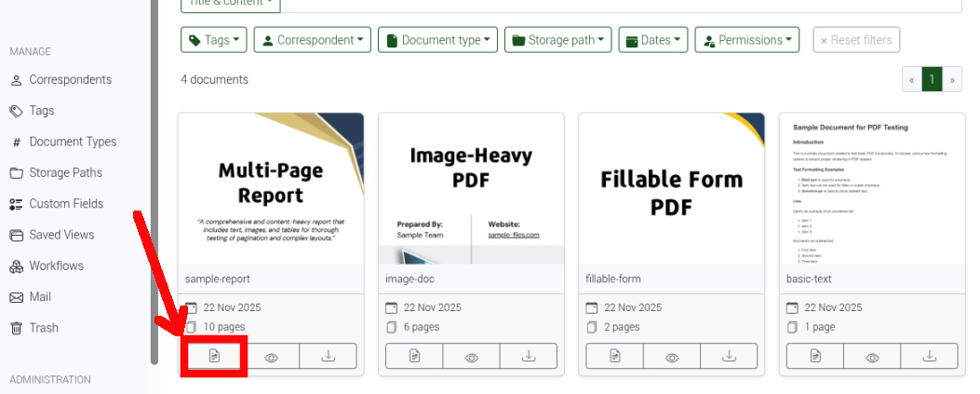This screenshot has height=394, width=980.
Task: Open Storage Paths in the sidebar
Action: point(56,172)
